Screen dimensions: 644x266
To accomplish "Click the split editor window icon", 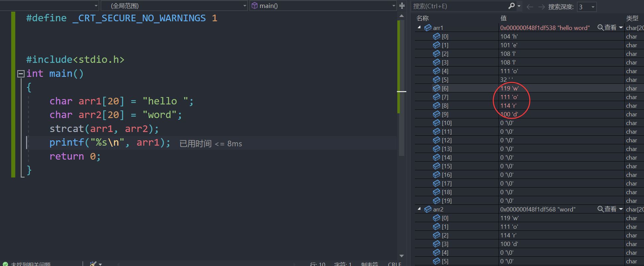I will pyautogui.click(x=402, y=6).
